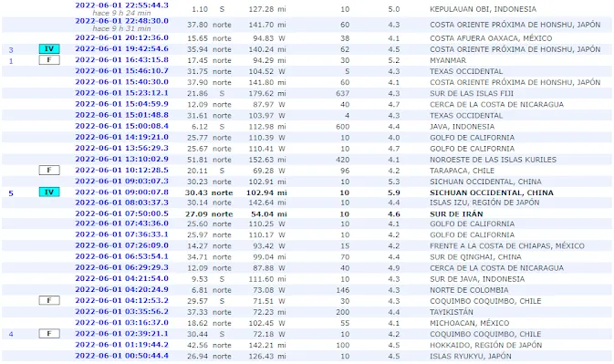
Task: Select the SUR DE LAS ISLAS FIJI text
Action: [x=472, y=94]
